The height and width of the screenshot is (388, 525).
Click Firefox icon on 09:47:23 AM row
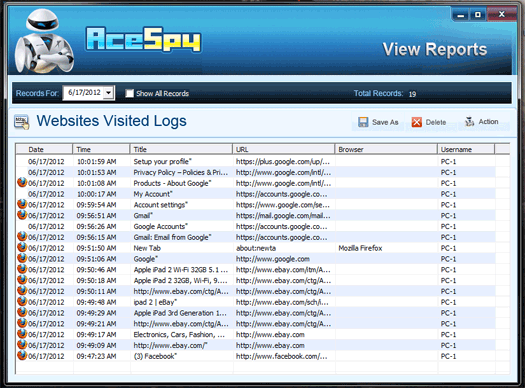[22, 356]
